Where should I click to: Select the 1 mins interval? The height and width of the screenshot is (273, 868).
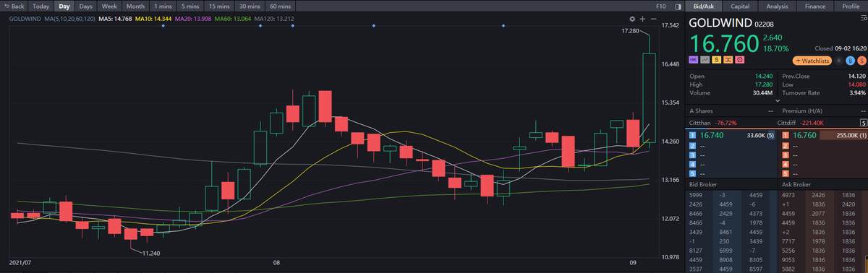point(163,6)
